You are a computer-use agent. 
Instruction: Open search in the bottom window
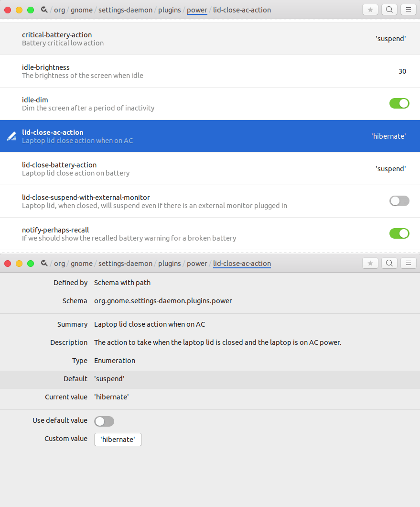[x=389, y=263]
